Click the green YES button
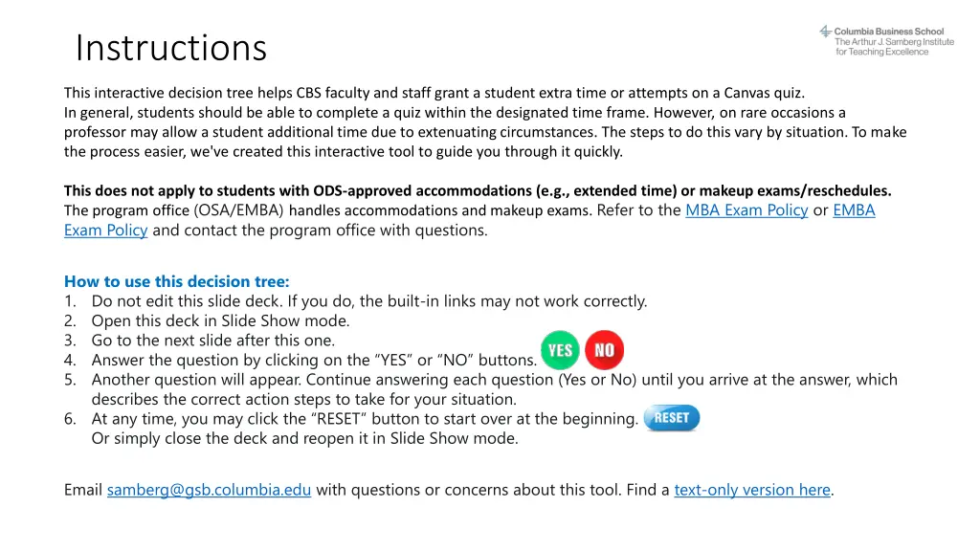This screenshot has width=980, height=551. pos(560,350)
